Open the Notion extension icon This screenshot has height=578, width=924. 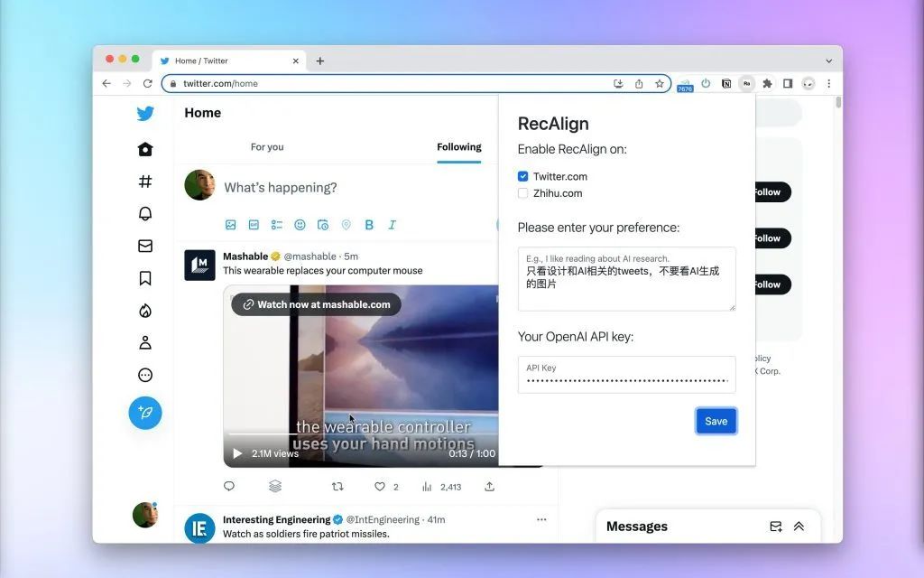point(726,84)
